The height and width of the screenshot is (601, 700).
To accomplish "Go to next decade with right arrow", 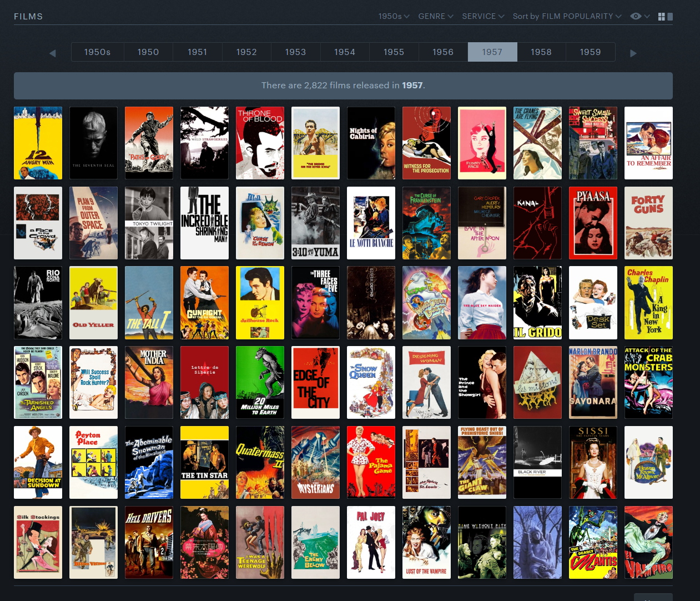I will (x=633, y=53).
